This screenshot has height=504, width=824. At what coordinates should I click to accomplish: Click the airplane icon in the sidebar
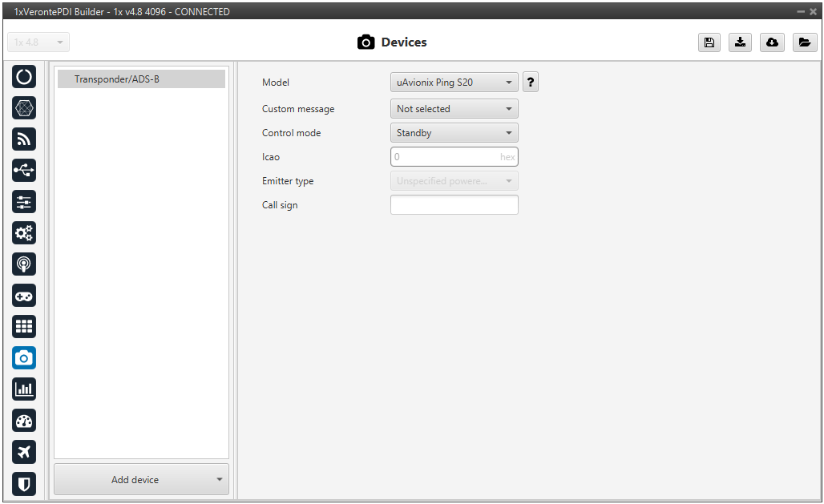24,452
